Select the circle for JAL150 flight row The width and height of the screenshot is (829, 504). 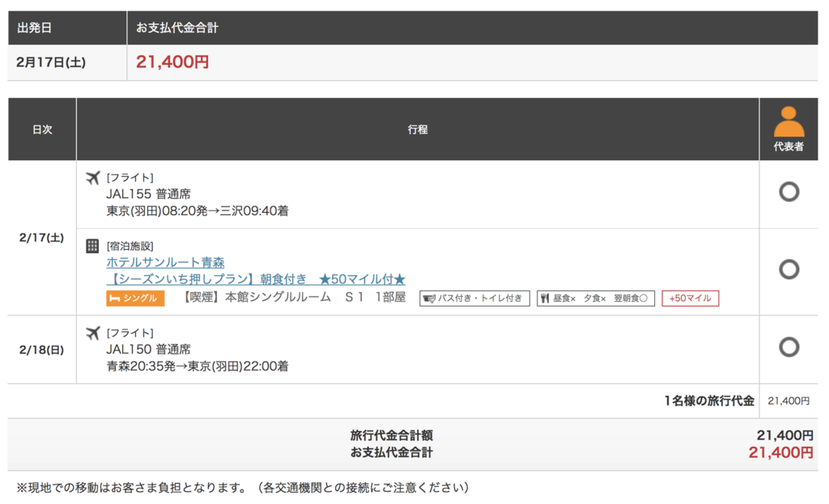[x=789, y=347]
